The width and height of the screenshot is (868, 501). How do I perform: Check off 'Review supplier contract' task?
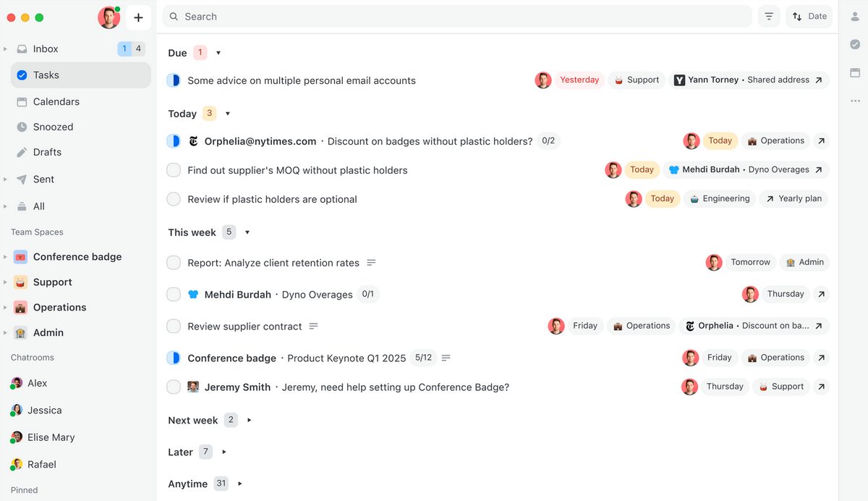pos(174,327)
